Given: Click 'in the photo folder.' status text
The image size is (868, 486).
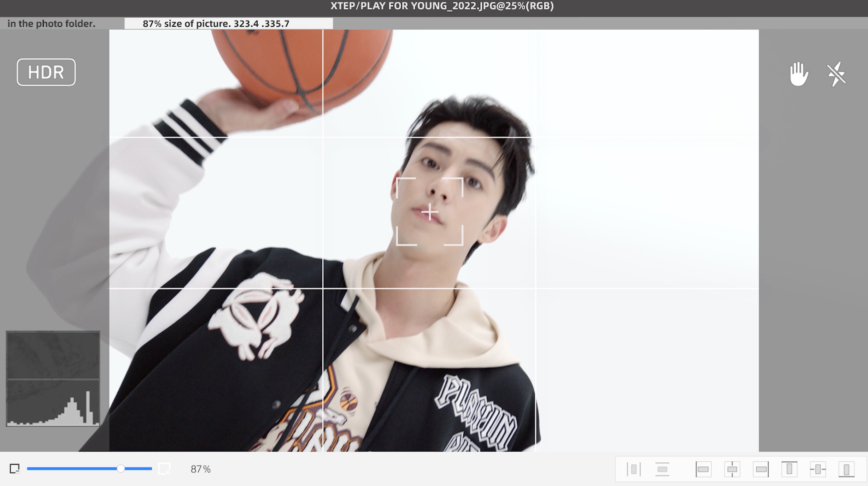Looking at the screenshot, I should pyautogui.click(x=52, y=24).
